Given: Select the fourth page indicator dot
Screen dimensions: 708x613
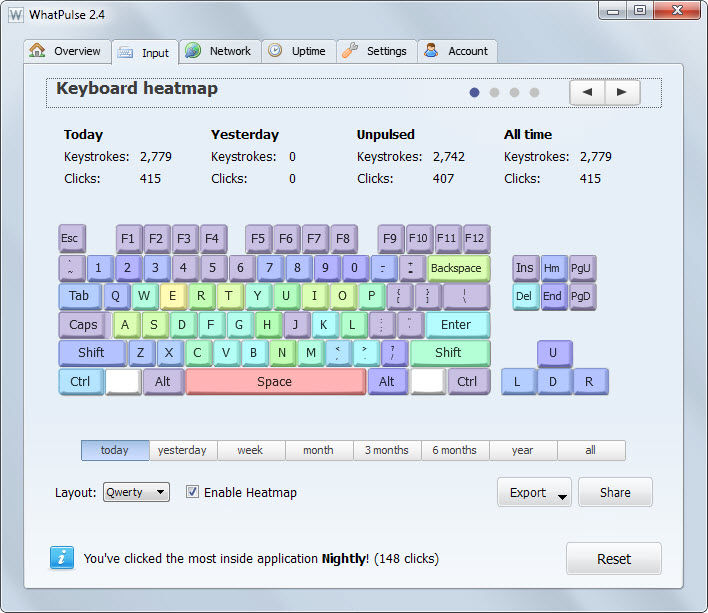Looking at the screenshot, I should [534, 93].
